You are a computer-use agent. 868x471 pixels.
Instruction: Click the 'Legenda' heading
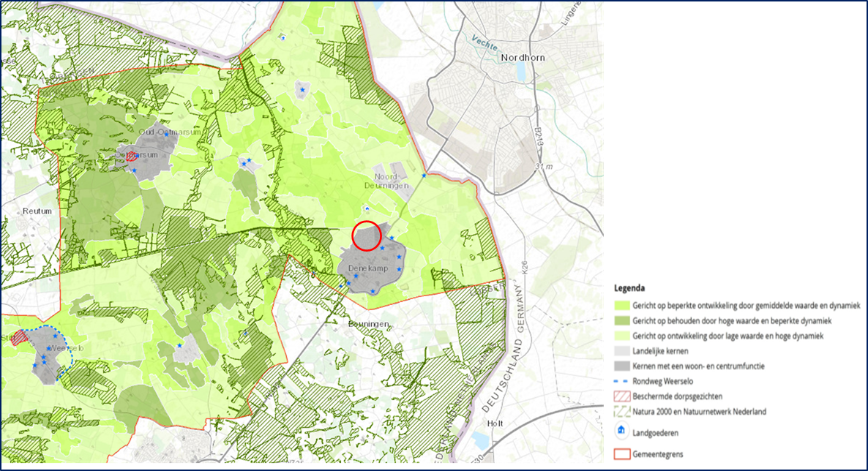click(629, 288)
